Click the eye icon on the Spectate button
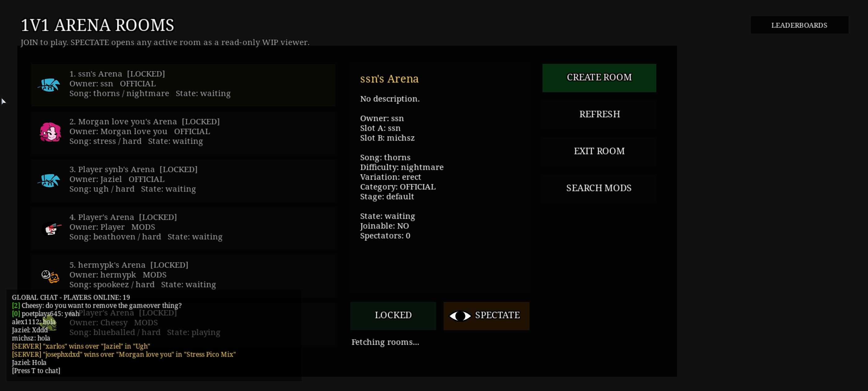The height and width of the screenshot is (391, 868). click(460, 316)
